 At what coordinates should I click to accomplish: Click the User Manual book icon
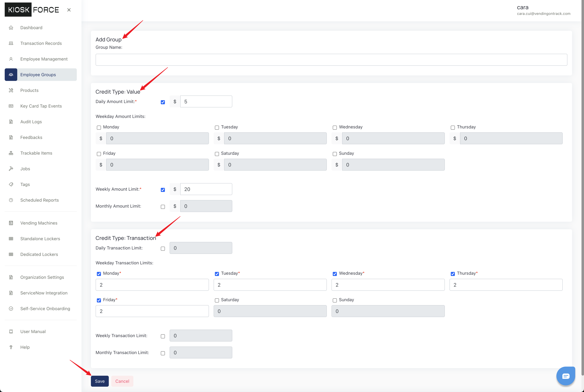point(11,331)
